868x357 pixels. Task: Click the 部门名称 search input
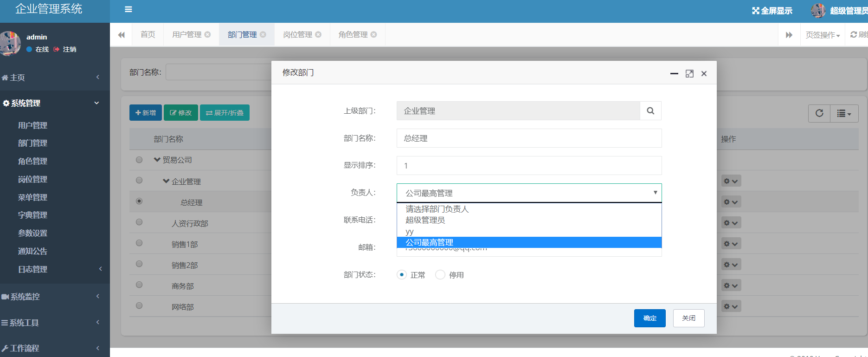(x=219, y=72)
